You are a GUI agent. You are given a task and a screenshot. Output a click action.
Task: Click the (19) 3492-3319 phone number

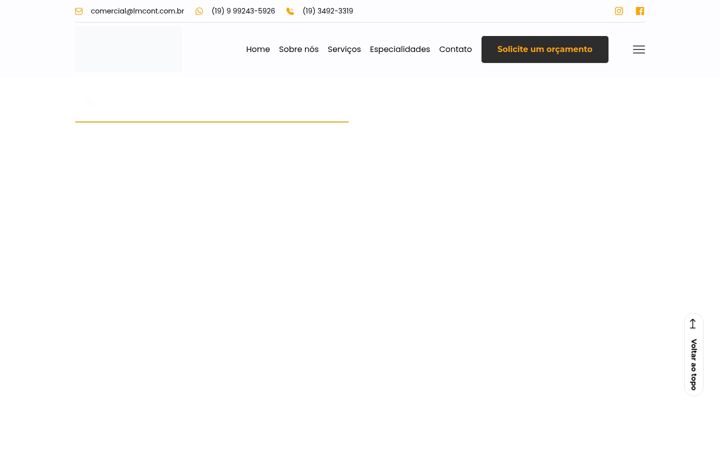click(x=328, y=11)
